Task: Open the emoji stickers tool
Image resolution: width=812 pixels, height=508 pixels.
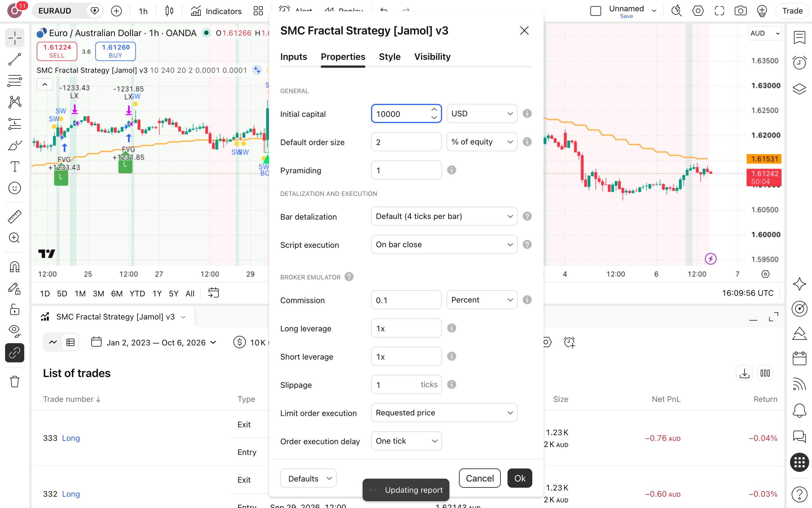Action: tap(14, 188)
